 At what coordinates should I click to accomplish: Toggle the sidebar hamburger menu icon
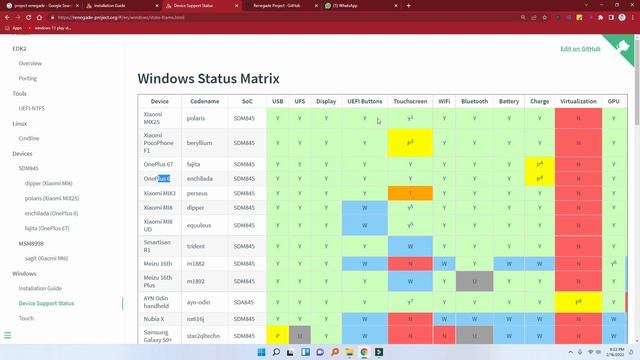tap(7, 336)
